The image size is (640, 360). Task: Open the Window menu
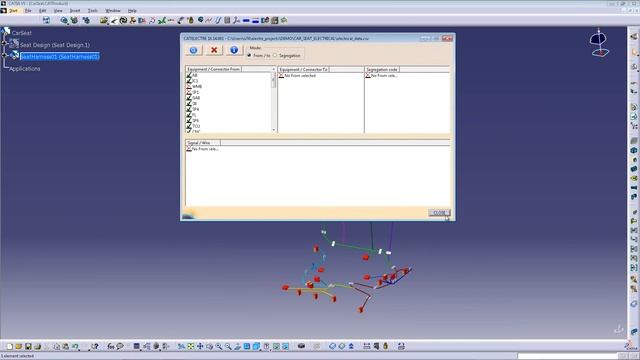(113, 11)
